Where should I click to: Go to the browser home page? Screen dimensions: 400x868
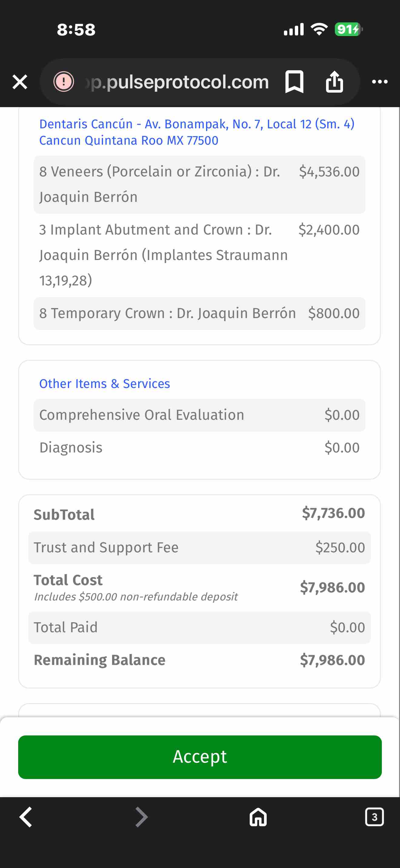pos(258,817)
